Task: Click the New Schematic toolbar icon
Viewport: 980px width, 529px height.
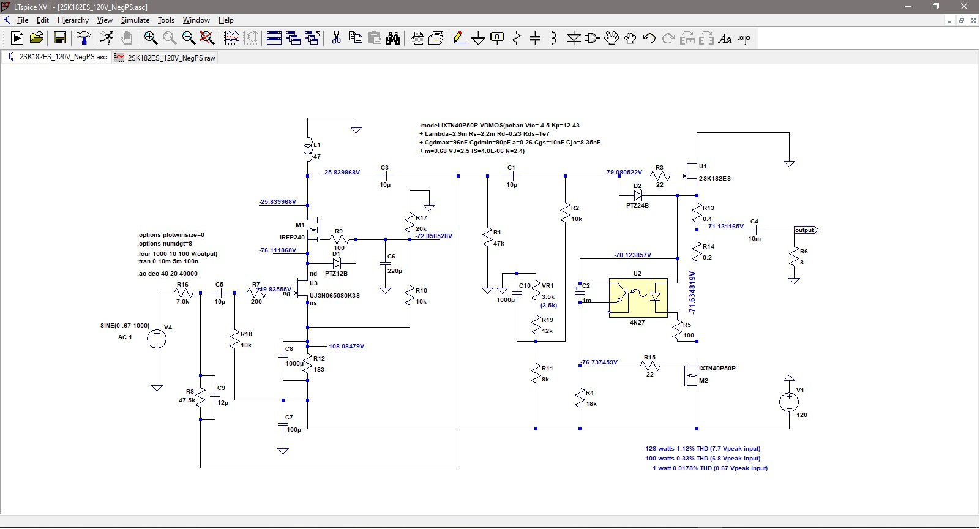Action: 17,38
